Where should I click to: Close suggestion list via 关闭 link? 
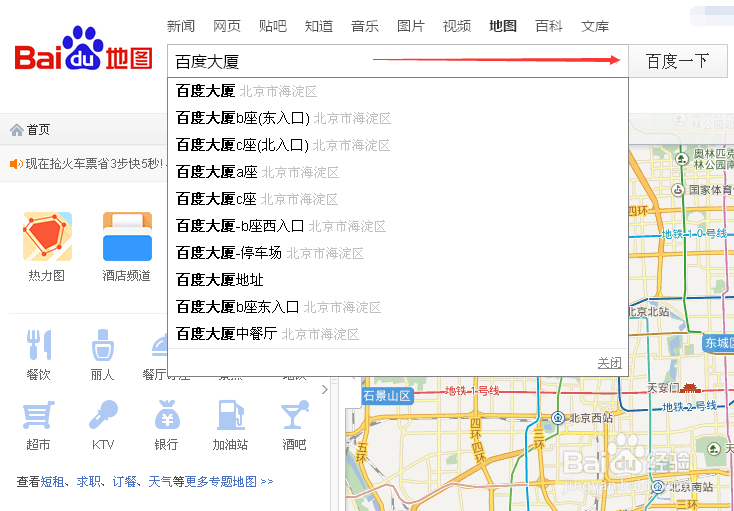click(609, 363)
